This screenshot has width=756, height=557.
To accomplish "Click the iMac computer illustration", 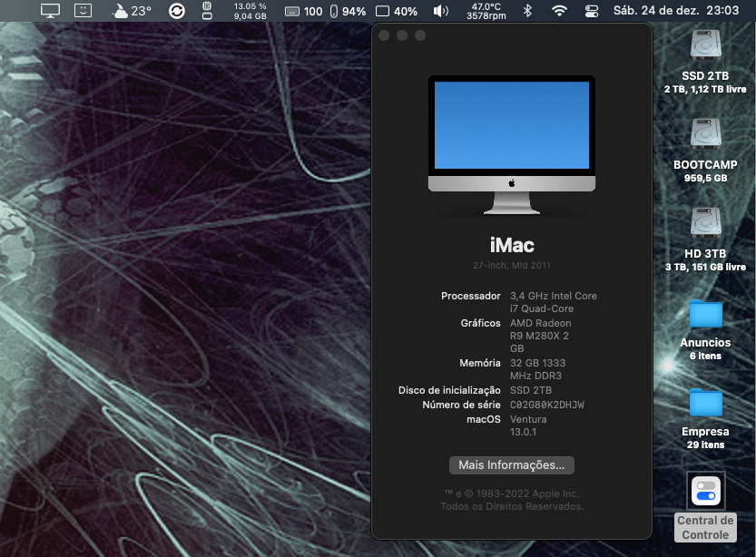I will (x=512, y=144).
